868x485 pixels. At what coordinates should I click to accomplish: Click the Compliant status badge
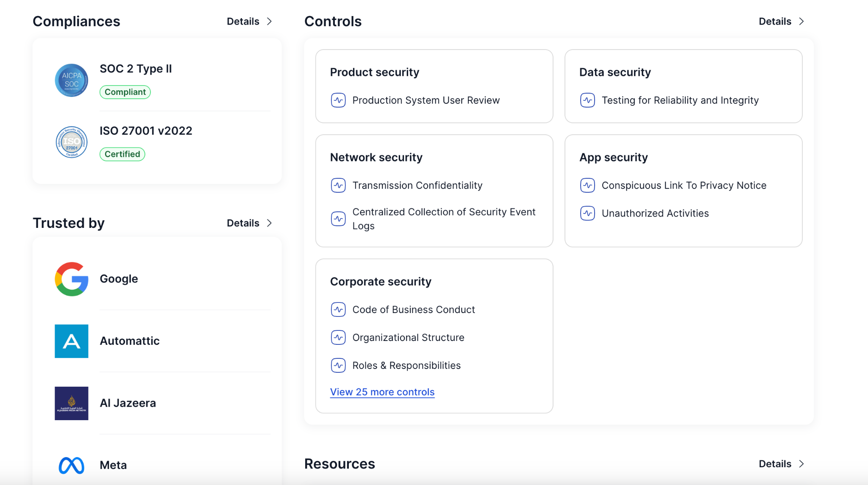coord(125,92)
